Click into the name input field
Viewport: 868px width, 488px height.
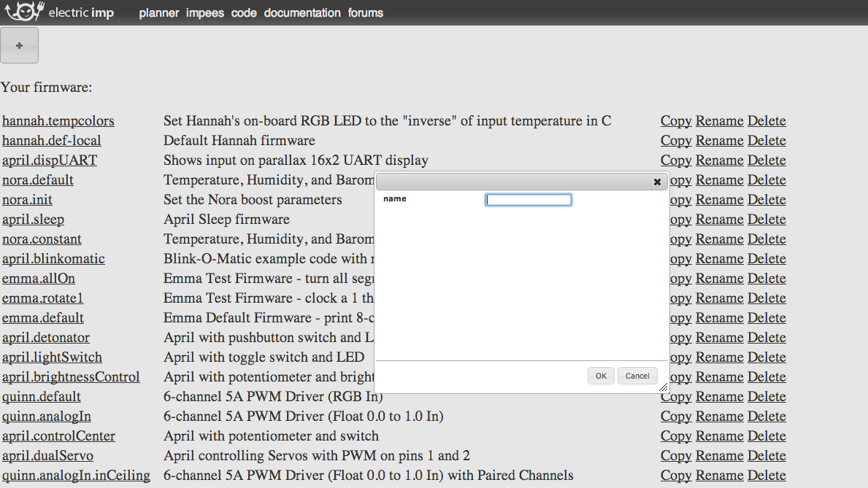[528, 199]
